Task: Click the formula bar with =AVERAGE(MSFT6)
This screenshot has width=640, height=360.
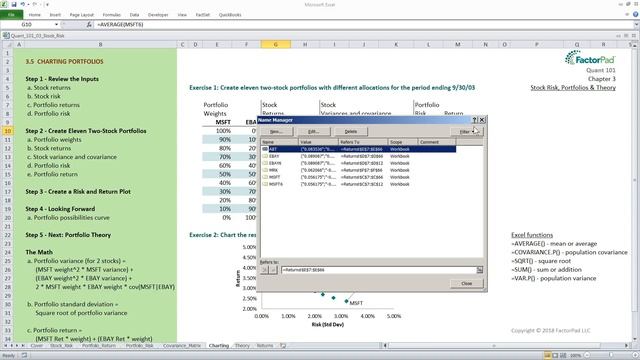Action: [x=363, y=24]
